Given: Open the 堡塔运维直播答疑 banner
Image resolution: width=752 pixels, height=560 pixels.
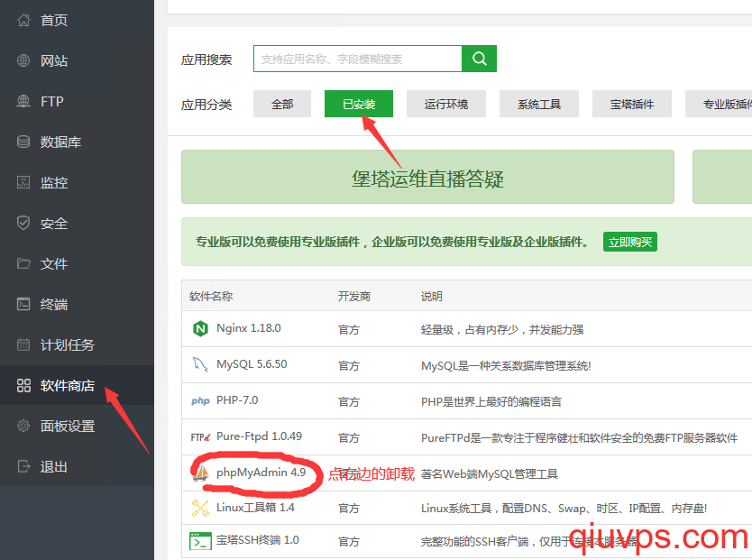Looking at the screenshot, I should (427, 177).
